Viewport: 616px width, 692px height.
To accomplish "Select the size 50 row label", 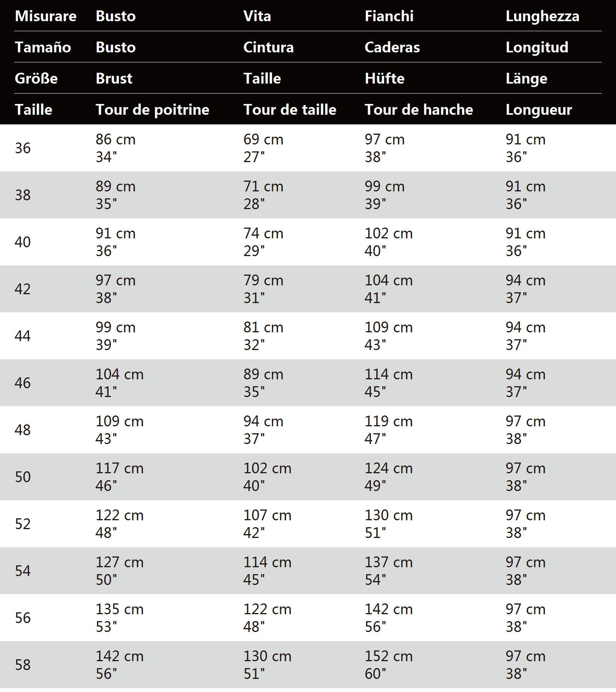I will [x=23, y=477].
